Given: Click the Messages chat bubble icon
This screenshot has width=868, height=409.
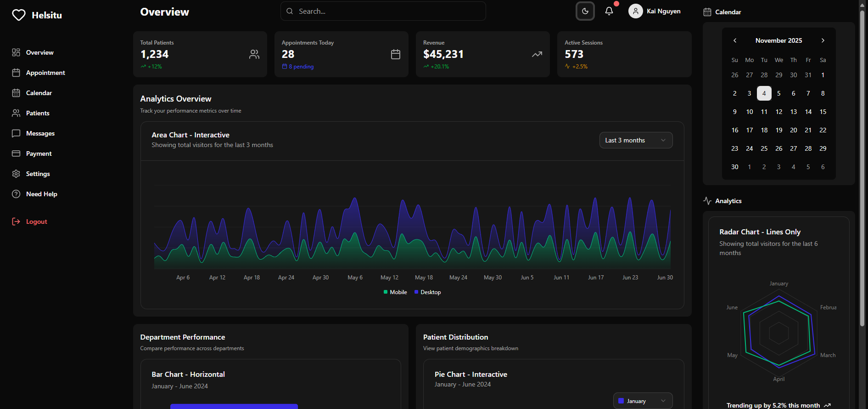Looking at the screenshot, I should point(16,133).
